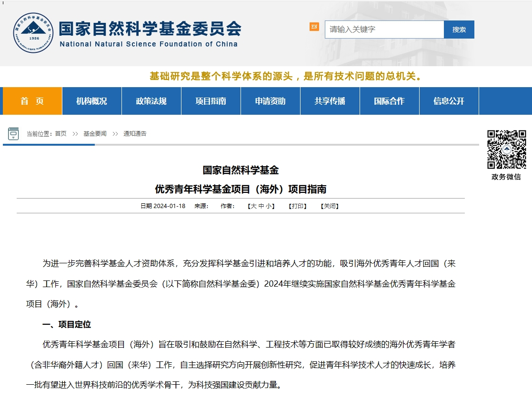Go to 首页 in the breadcrumb
The width and height of the screenshot is (532, 399).
tap(61, 134)
